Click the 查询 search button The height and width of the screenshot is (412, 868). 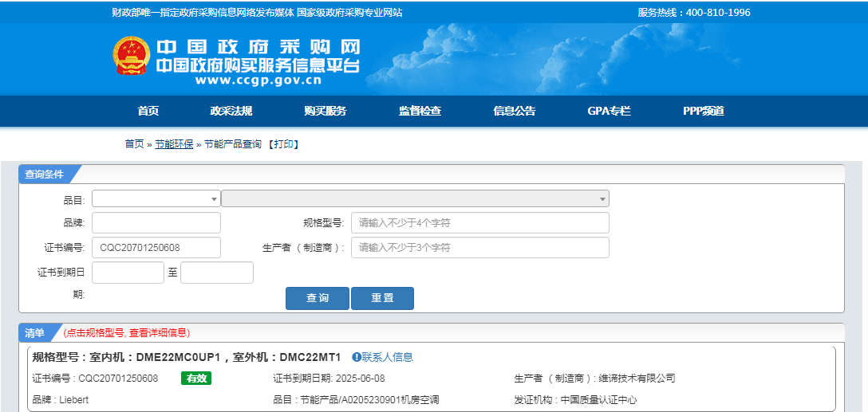pos(318,299)
